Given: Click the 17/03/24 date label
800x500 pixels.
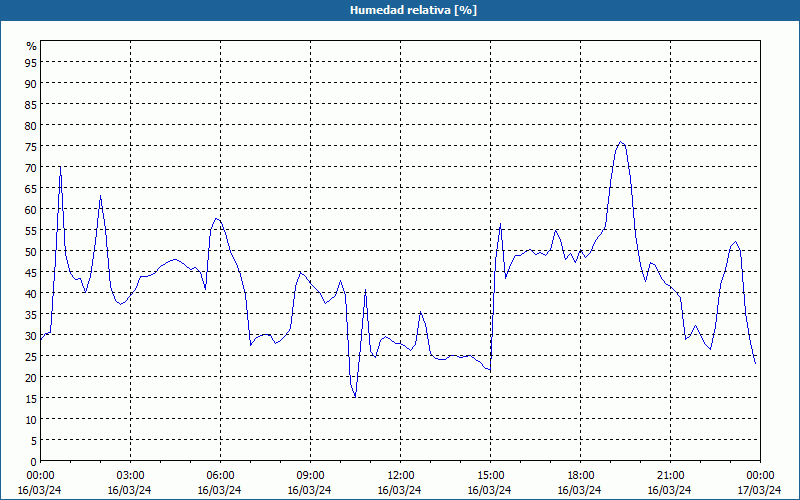Looking at the screenshot, I should pos(759,490).
